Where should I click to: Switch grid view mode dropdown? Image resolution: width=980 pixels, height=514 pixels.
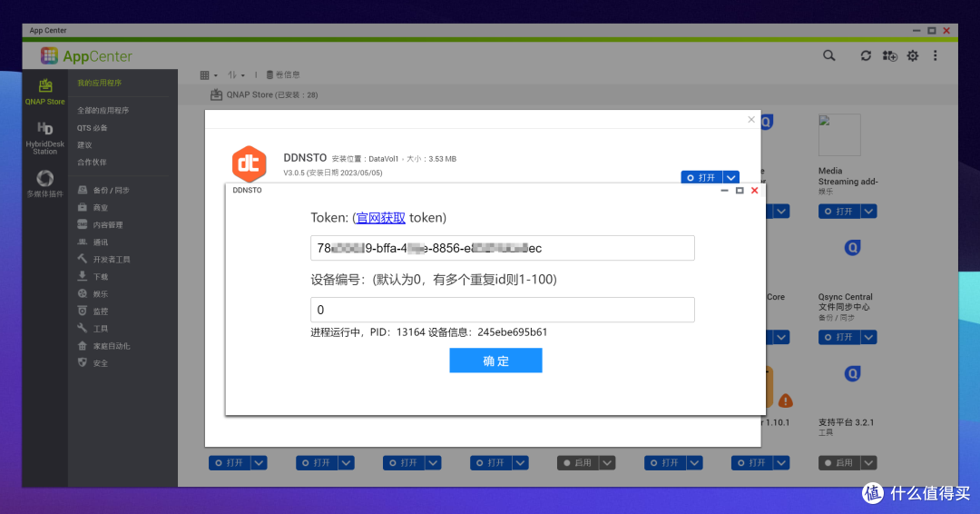point(209,75)
